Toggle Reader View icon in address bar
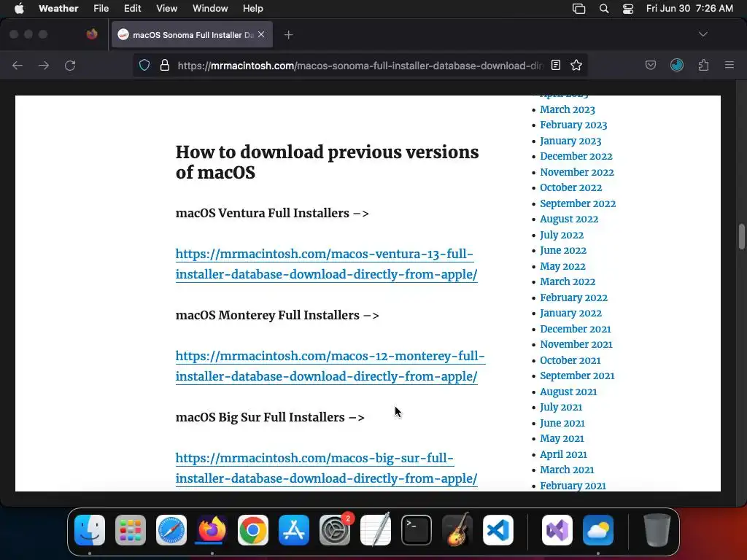Image resolution: width=747 pixels, height=560 pixels. (555, 65)
